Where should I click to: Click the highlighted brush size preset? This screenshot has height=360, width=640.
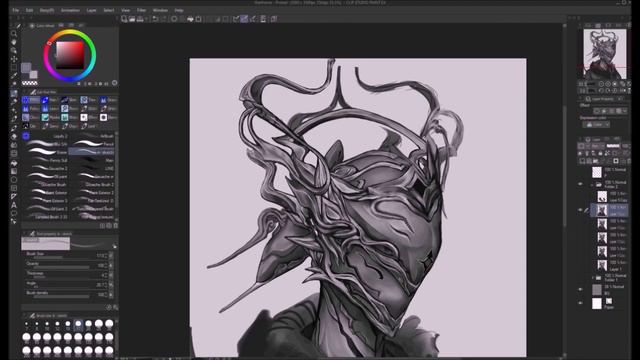click(x=78, y=325)
